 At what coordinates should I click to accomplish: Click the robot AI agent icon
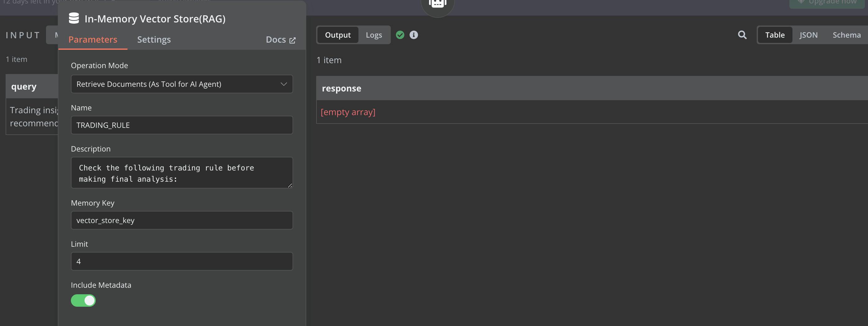(x=437, y=4)
